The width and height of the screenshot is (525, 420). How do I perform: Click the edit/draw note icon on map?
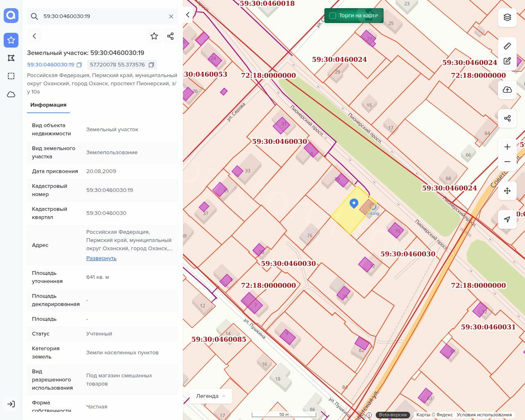click(x=507, y=61)
